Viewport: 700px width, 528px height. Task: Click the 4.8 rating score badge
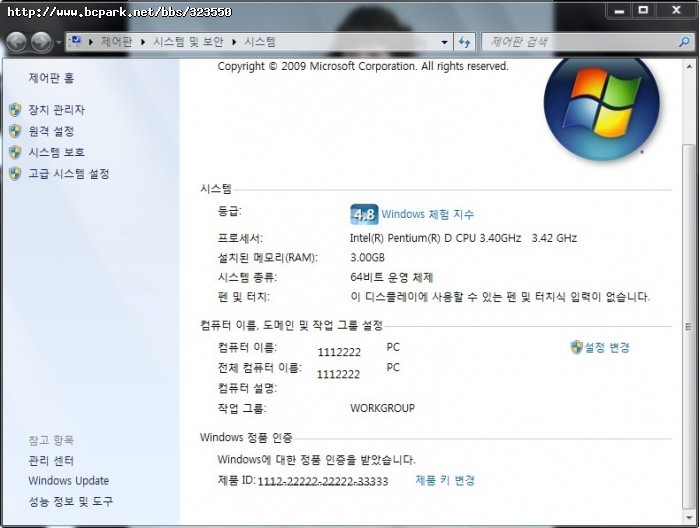click(364, 215)
